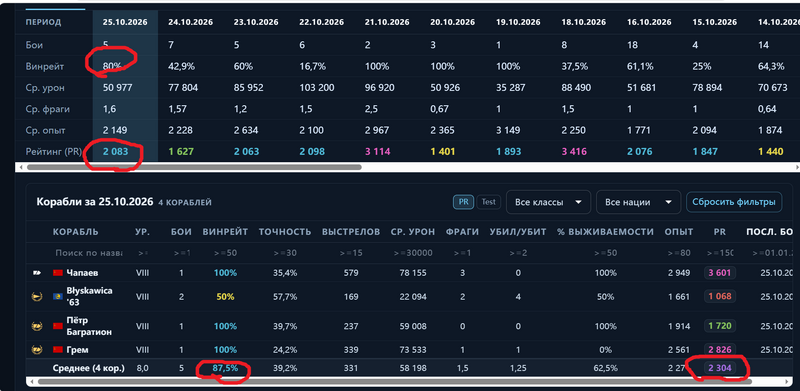800x391 pixels.
Task: Click the blue flag next to Błyskawica '63
Action: (x=58, y=297)
